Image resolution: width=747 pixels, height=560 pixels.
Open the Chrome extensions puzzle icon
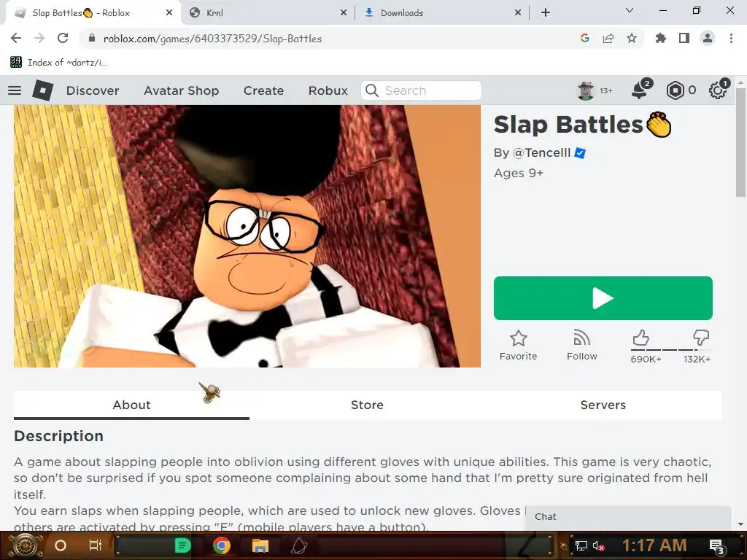[x=660, y=38]
